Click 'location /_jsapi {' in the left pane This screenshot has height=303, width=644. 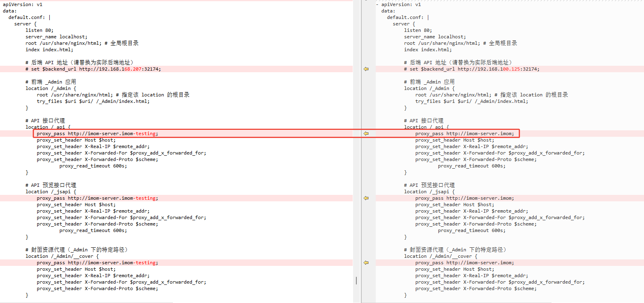point(51,192)
